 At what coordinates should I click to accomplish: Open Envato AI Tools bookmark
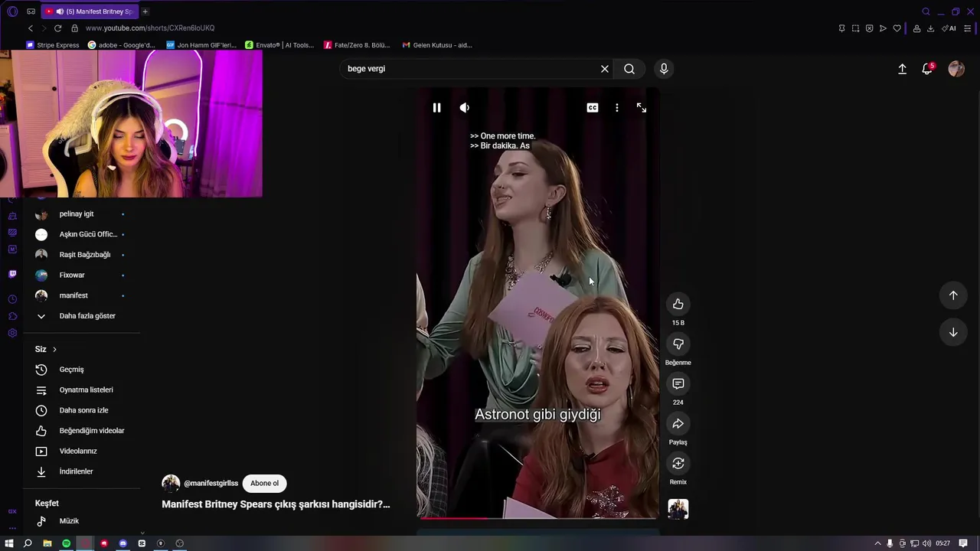click(279, 45)
